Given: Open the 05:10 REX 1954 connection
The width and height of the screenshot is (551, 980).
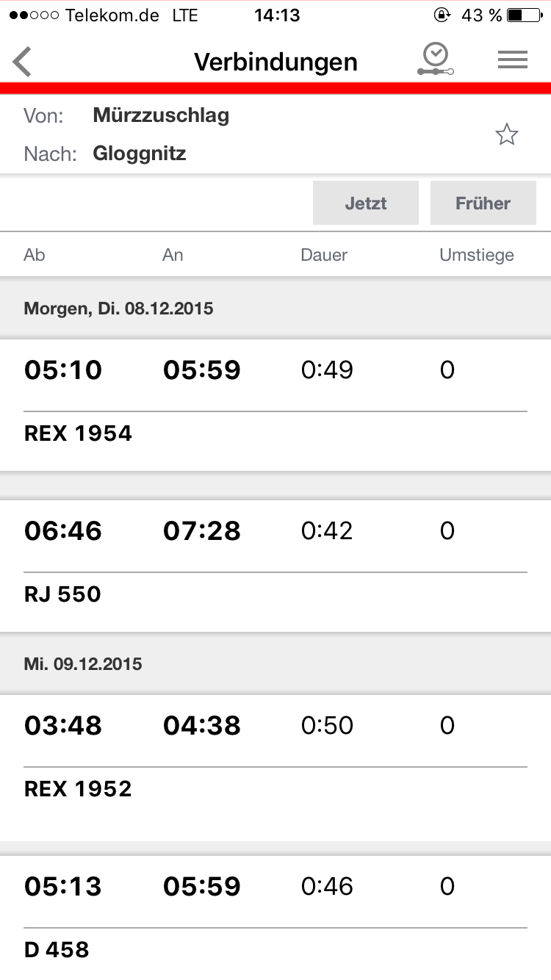Looking at the screenshot, I should [275, 405].
